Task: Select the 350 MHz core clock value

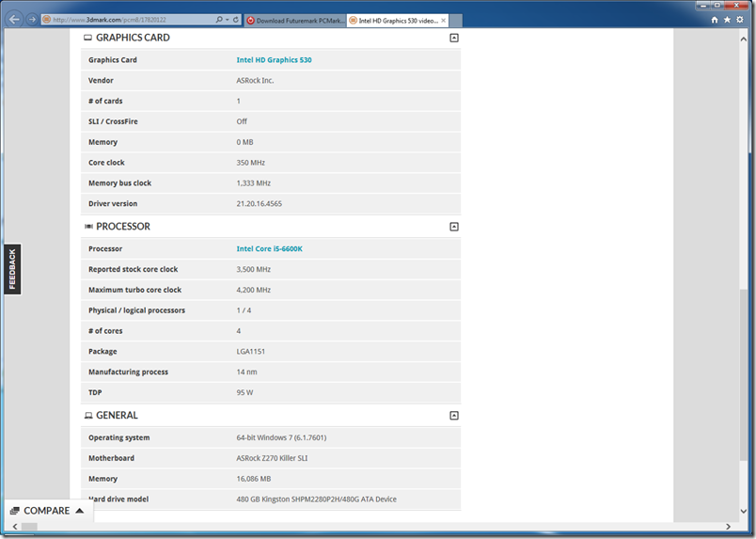Action: point(250,163)
